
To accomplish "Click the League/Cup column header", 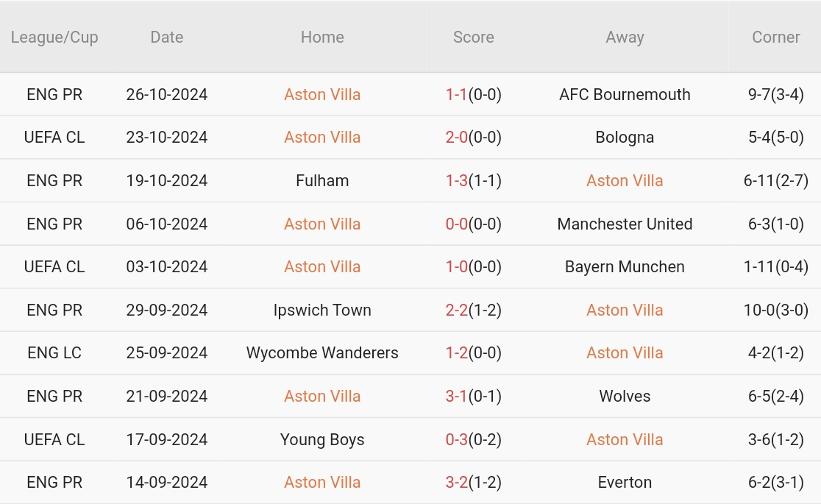I will click(54, 38).
